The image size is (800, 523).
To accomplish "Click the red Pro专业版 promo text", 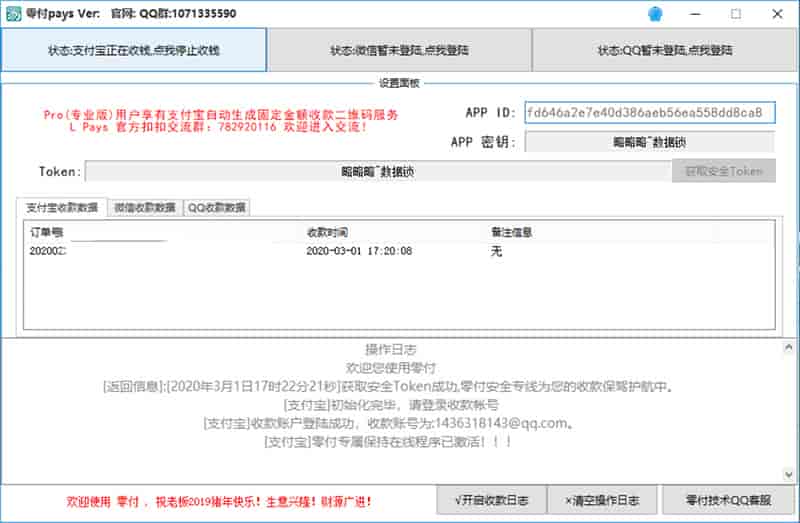I will 220,114.
